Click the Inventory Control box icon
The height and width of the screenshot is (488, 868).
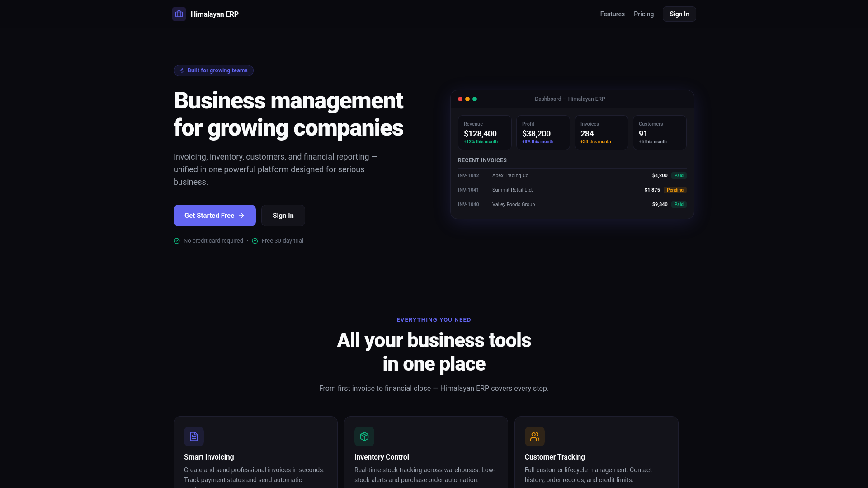[364, 436]
